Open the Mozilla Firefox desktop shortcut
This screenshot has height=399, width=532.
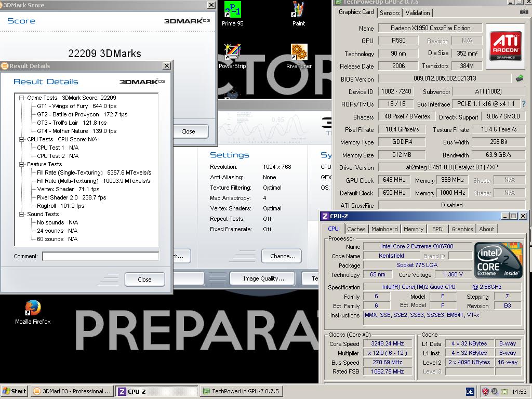pyautogui.click(x=33, y=312)
